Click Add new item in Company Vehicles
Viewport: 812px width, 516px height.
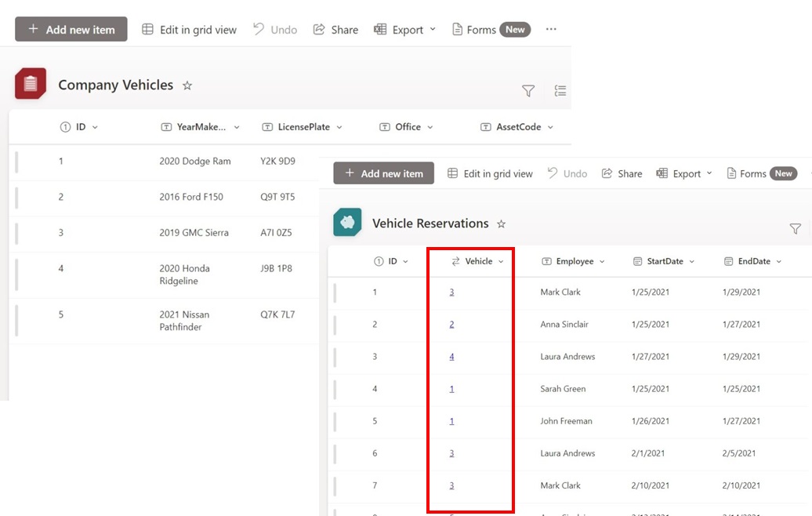click(71, 30)
